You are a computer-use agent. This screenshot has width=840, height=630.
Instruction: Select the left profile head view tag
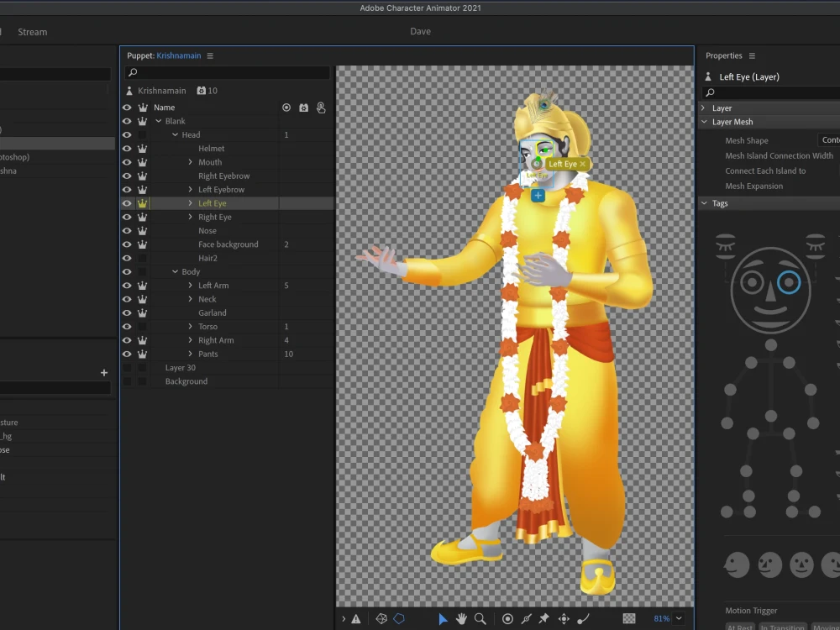point(737,564)
